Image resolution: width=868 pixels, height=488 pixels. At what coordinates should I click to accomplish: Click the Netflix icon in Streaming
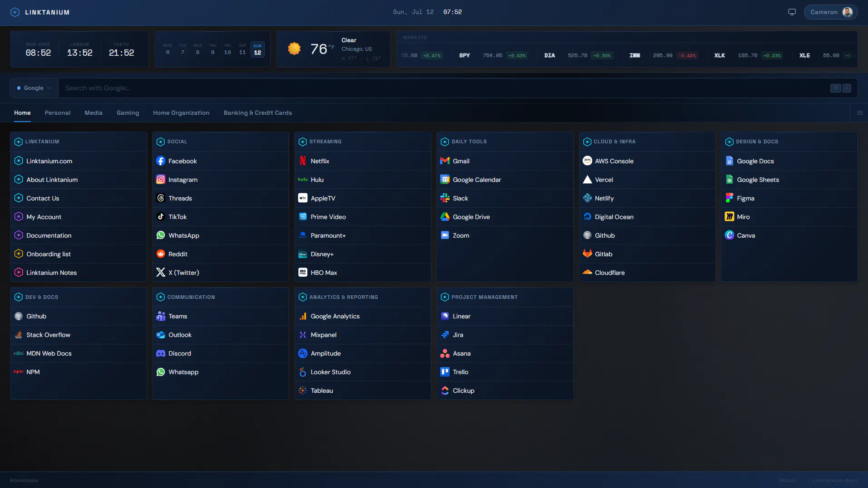(303, 161)
